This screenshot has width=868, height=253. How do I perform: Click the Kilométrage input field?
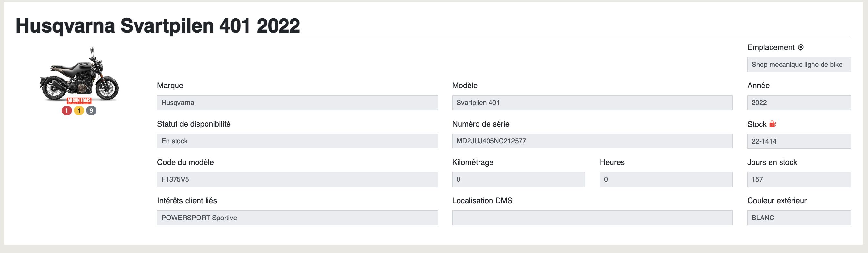[x=519, y=179]
